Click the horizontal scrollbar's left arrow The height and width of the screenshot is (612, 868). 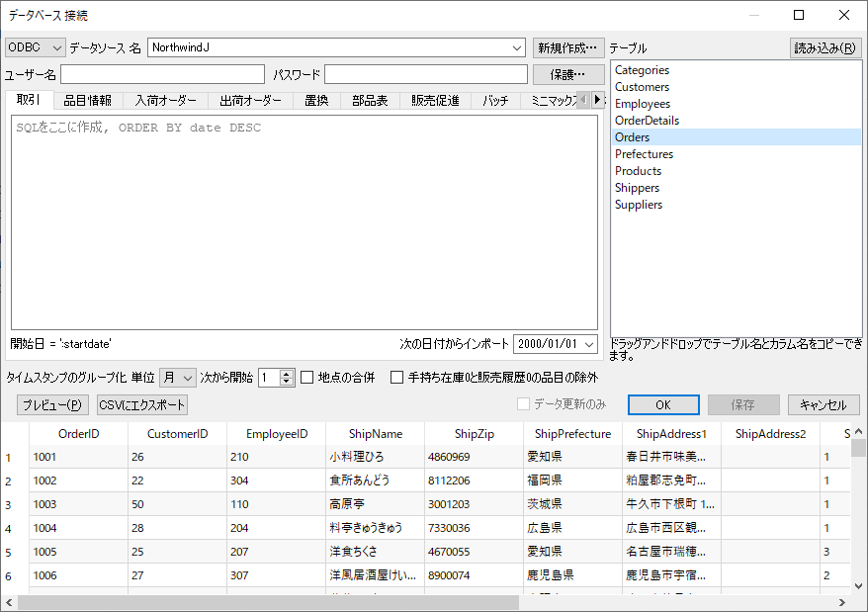coord(9,602)
